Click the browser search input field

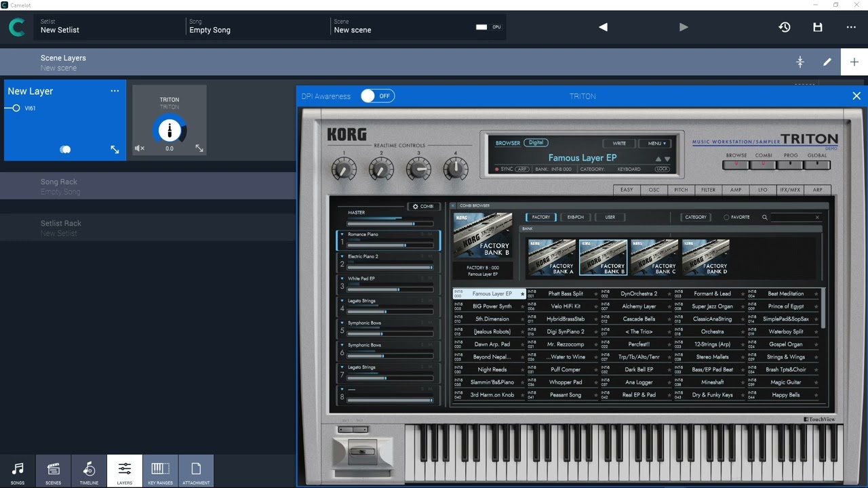click(x=795, y=218)
